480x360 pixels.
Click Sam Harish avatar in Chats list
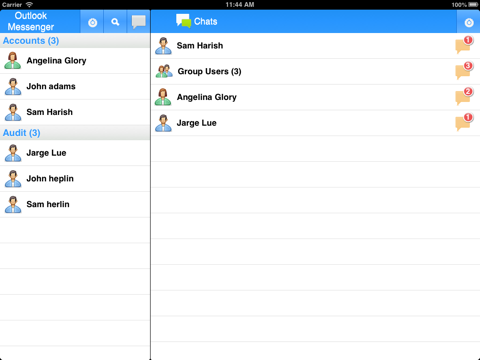pyautogui.click(x=163, y=46)
